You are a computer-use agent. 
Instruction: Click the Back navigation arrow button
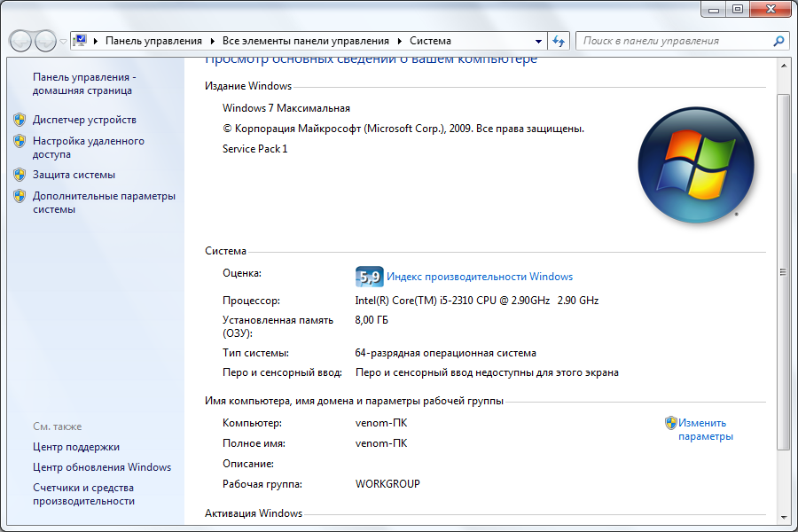tap(21, 41)
